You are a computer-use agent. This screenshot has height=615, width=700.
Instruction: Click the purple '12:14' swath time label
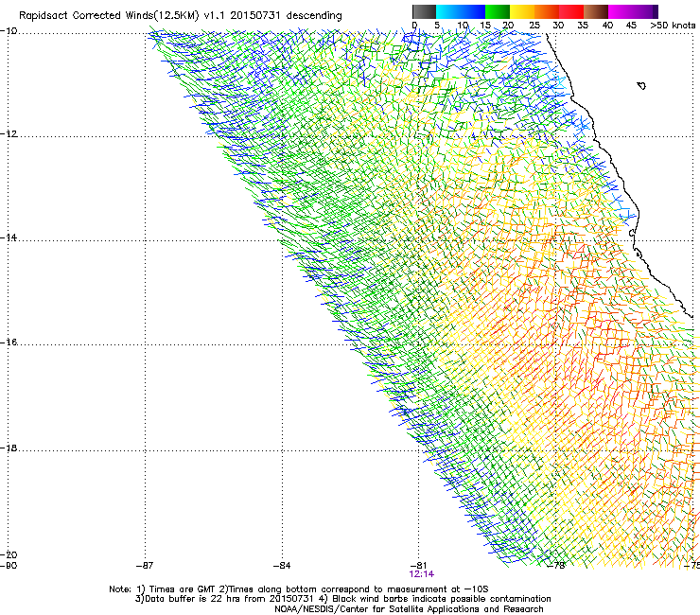click(x=422, y=574)
